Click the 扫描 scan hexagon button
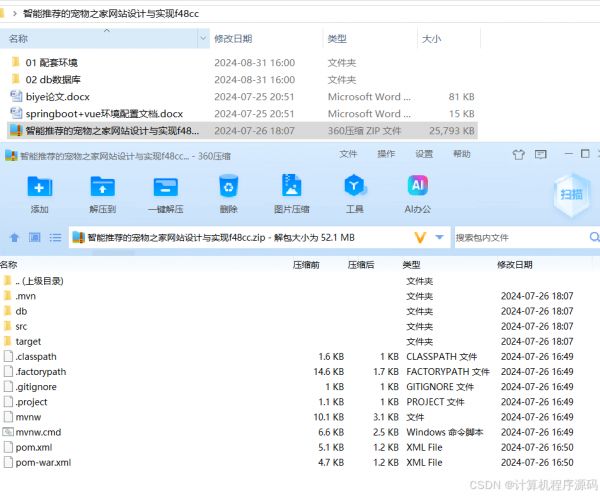 tap(571, 194)
